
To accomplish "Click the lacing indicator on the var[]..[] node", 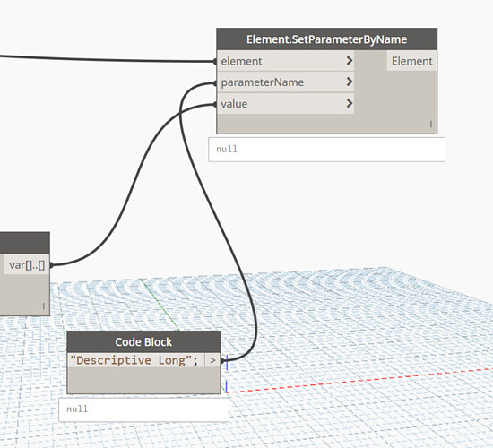I will pos(43,306).
